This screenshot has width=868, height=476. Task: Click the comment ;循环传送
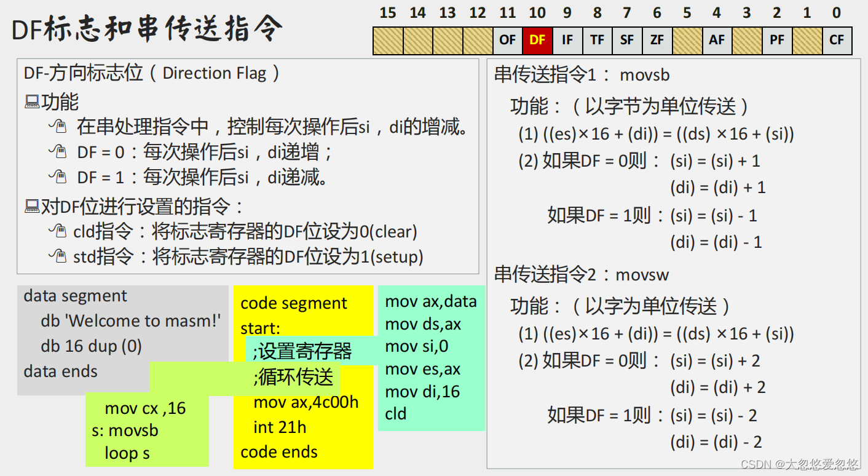pos(293,377)
